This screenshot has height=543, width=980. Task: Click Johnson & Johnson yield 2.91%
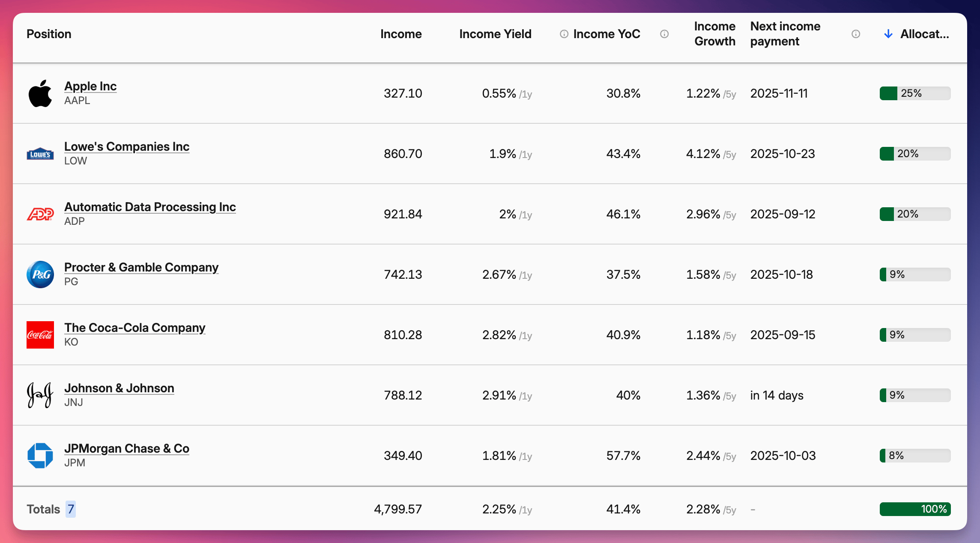pyautogui.click(x=499, y=395)
